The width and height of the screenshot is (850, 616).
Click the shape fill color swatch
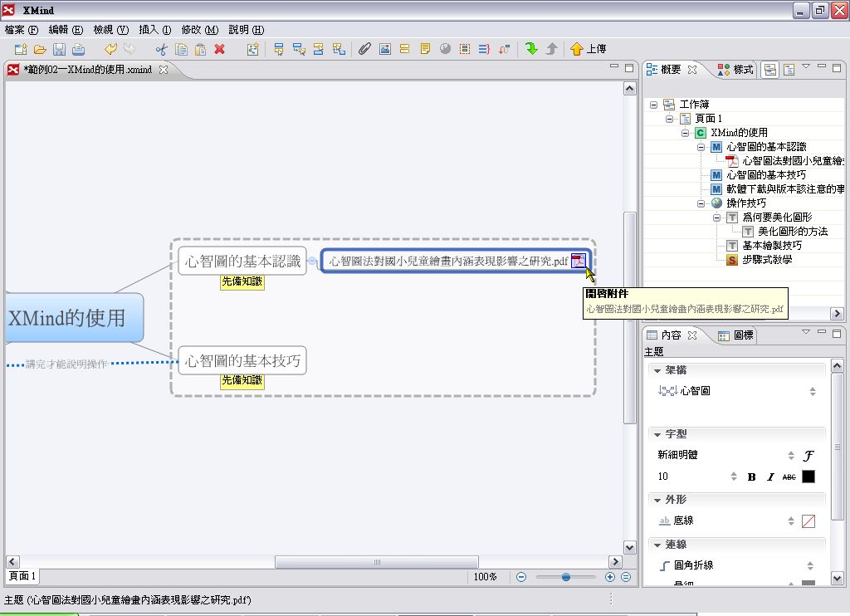[808, 521]
